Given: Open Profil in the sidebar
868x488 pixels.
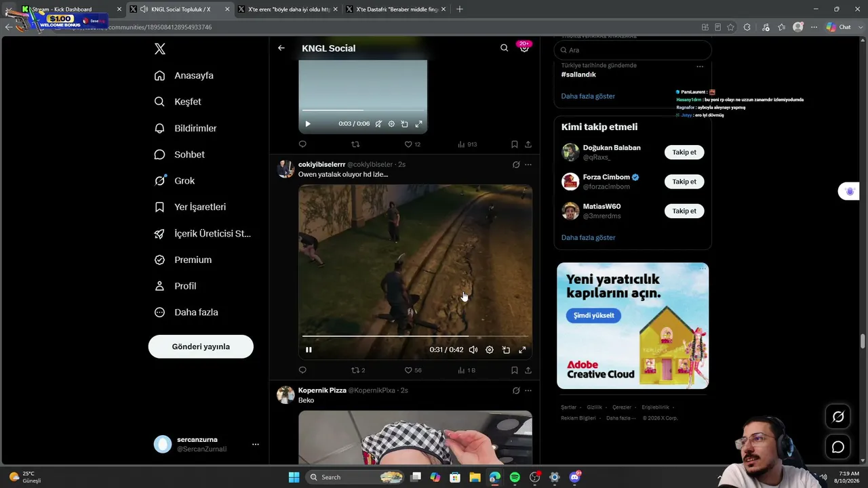Looking at the screenshot, I should (176, 286).
